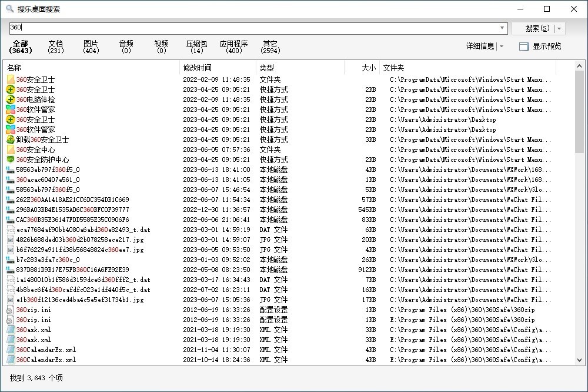Click the 360电脑体检 shortcut icon
Screen dimensions: 588x392
point(10,99)
